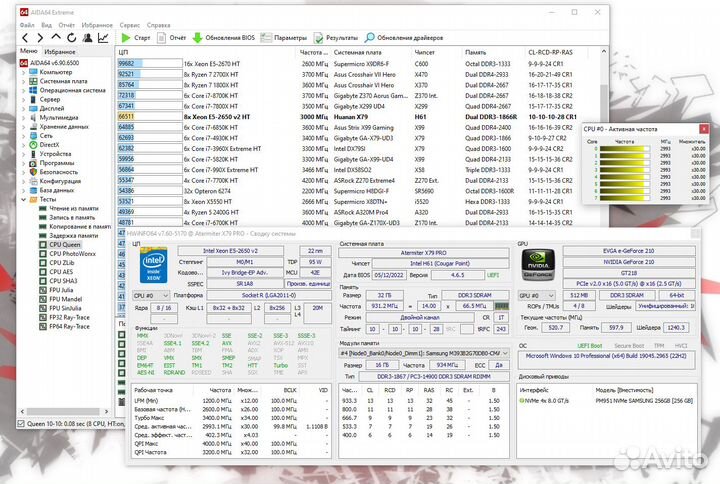Click the EVGA e-GeForce 210 field

[629, 251]
